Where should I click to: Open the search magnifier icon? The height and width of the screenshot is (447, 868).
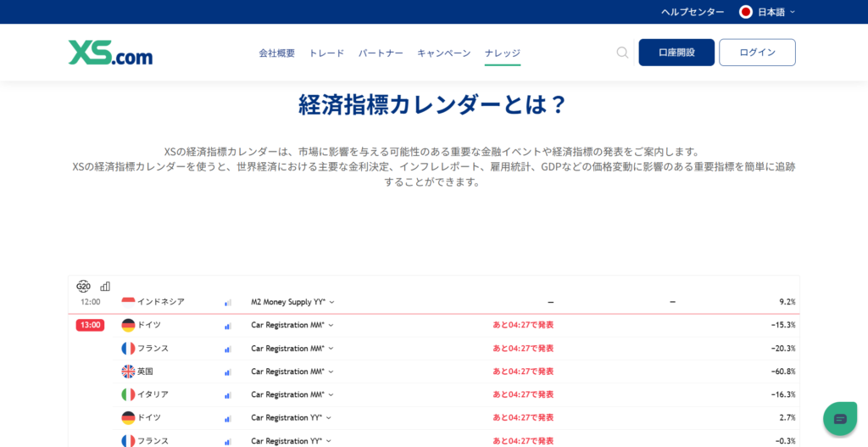point(623,53)
